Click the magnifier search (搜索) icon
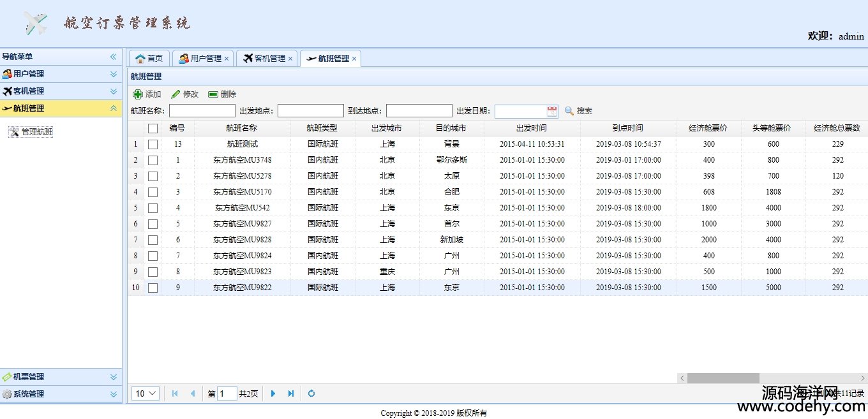Image resolution: width=868 pixels, height=419 pixels. (x=569, y=111)
